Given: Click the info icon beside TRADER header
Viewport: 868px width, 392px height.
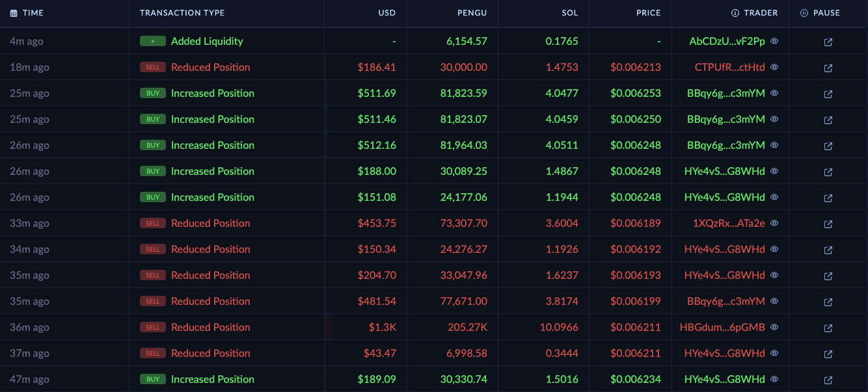Looking at the screenshot, I should (x=735, y=13).
